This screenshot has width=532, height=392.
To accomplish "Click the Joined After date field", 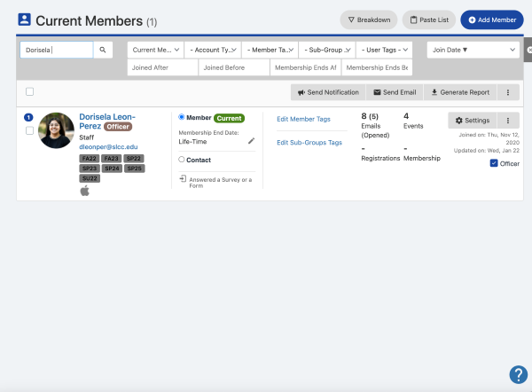I will (x=162, y=67).
